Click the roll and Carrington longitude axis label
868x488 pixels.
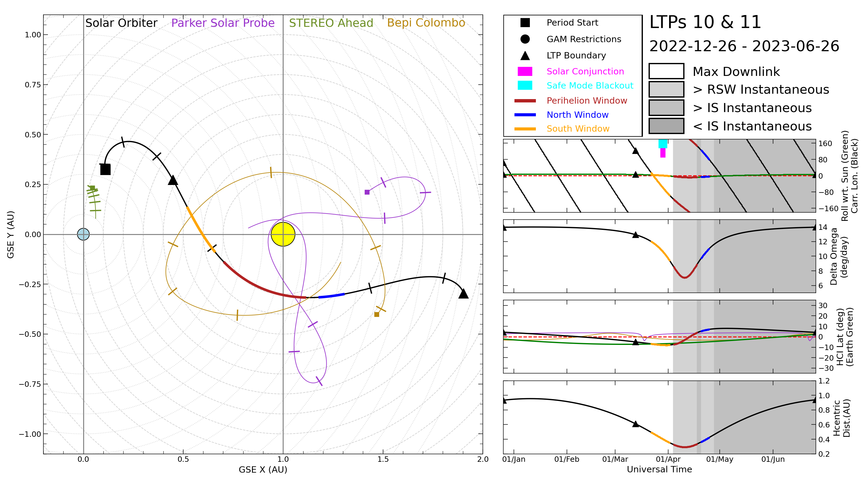[849, 176]
